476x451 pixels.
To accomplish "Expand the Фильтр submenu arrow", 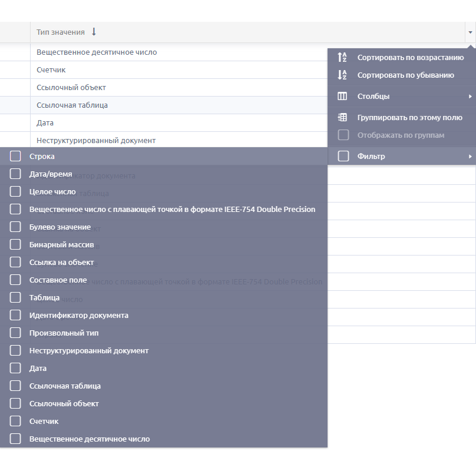I will pyautogui.click(x=470, y=157).
